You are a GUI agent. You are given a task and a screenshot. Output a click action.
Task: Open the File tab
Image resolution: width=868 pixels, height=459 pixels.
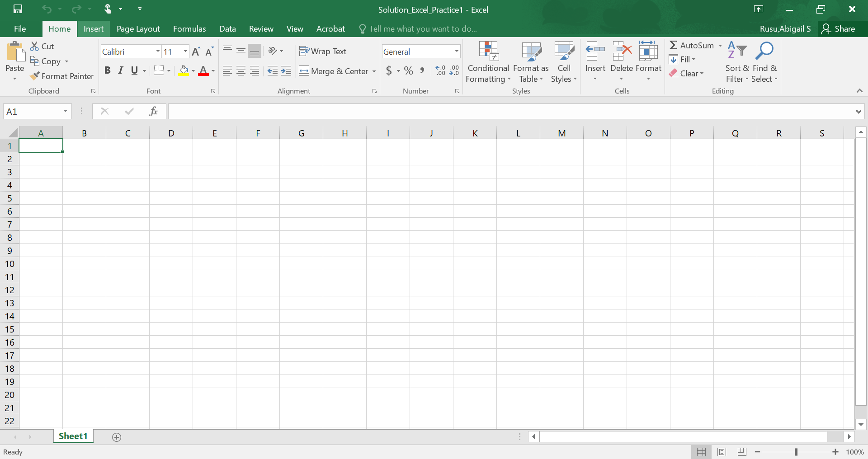pyautogui.click(x=20, y=28)
